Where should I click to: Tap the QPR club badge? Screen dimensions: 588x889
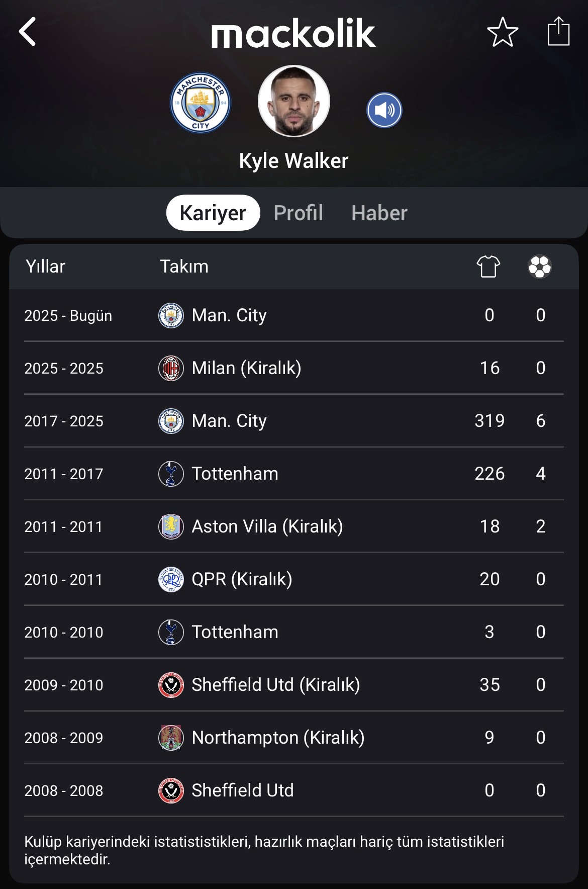pyautogui.click(x=171, y=579)
